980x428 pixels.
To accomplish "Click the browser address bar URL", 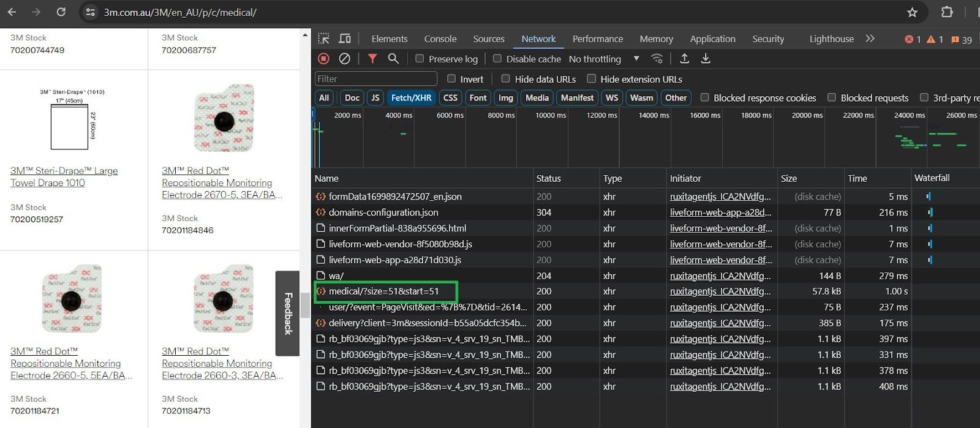I will coord(180,12).
